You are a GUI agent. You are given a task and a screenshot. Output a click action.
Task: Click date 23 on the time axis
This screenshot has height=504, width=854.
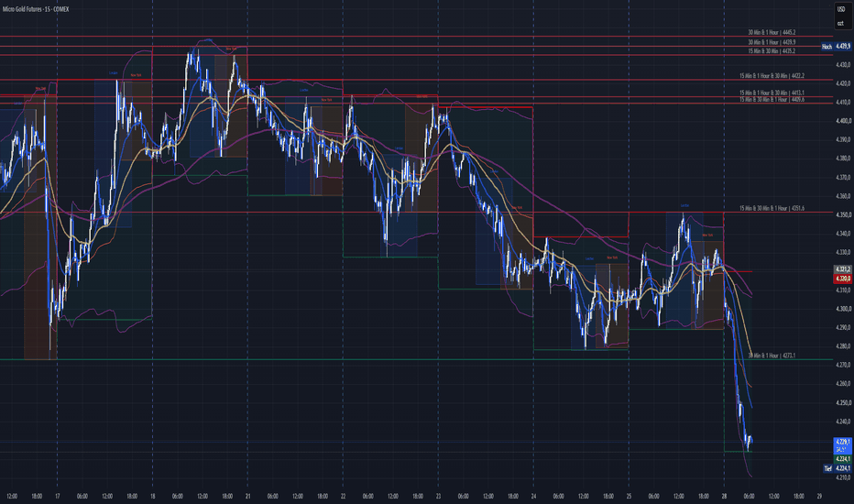coord(438,497)
